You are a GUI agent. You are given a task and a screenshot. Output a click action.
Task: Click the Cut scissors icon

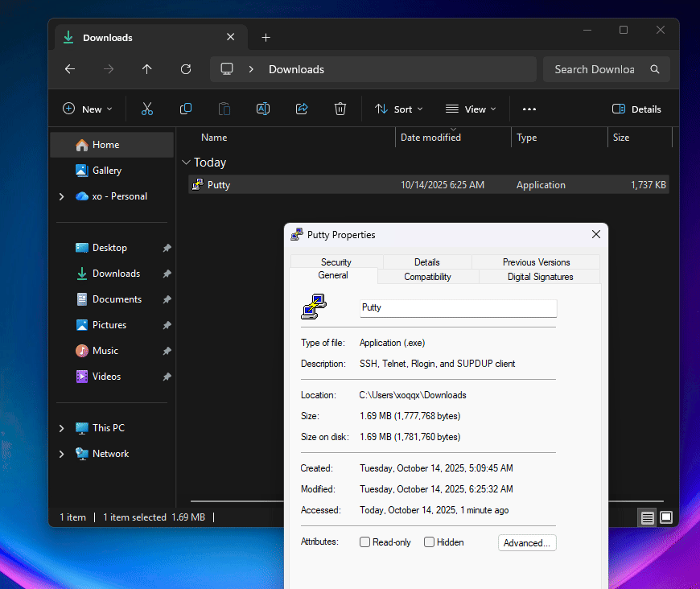pyautogui.click(x=147, y=109)
